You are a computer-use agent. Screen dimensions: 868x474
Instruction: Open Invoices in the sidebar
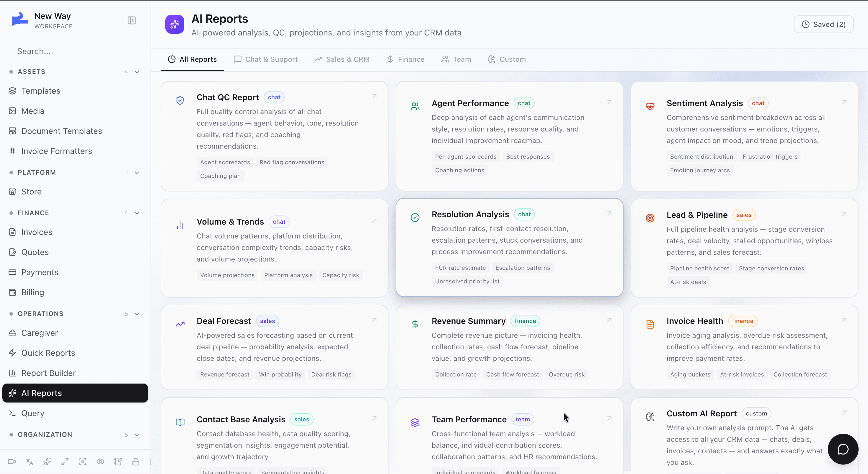tap(75, 232)
